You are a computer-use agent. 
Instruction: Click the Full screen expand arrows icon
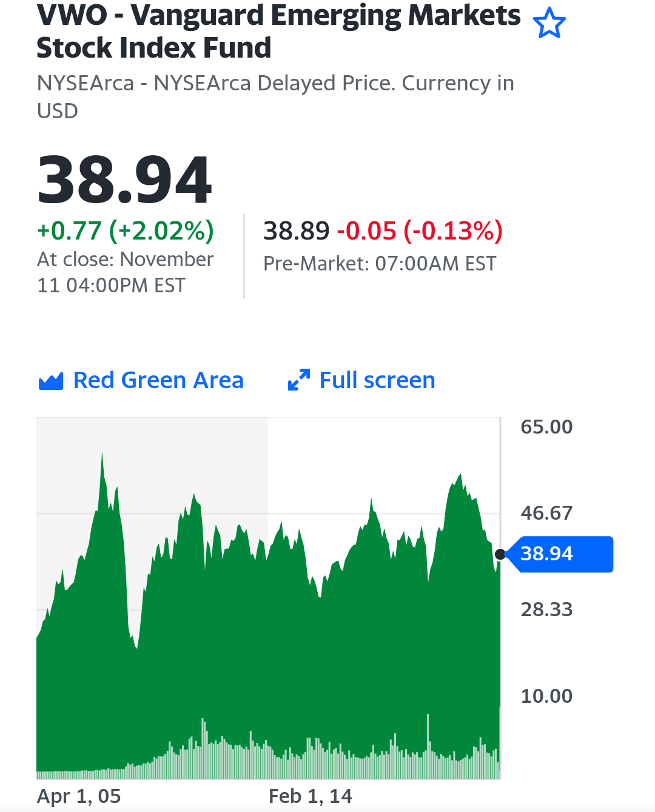pyautogui.click(x=299, y=380)
